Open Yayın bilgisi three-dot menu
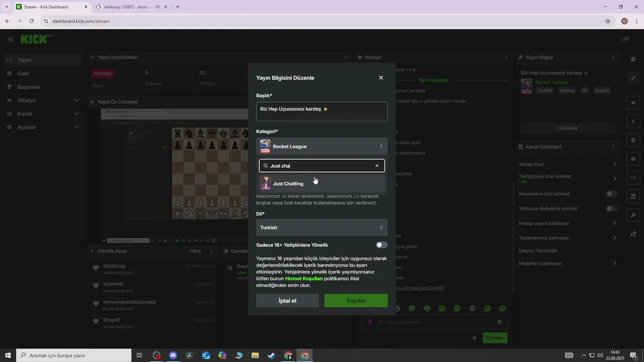The height and width of the screenshot is (362, 644). point(613,57)
